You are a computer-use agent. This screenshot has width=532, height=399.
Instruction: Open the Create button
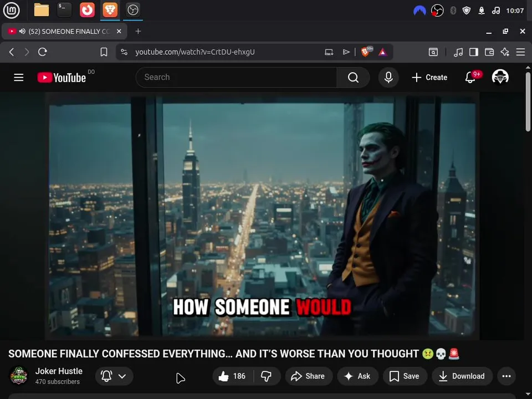click(x=429, y=78)
